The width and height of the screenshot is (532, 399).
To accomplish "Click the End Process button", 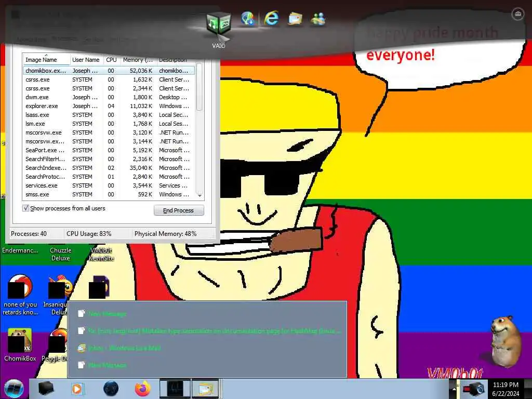I will (179, 210).
